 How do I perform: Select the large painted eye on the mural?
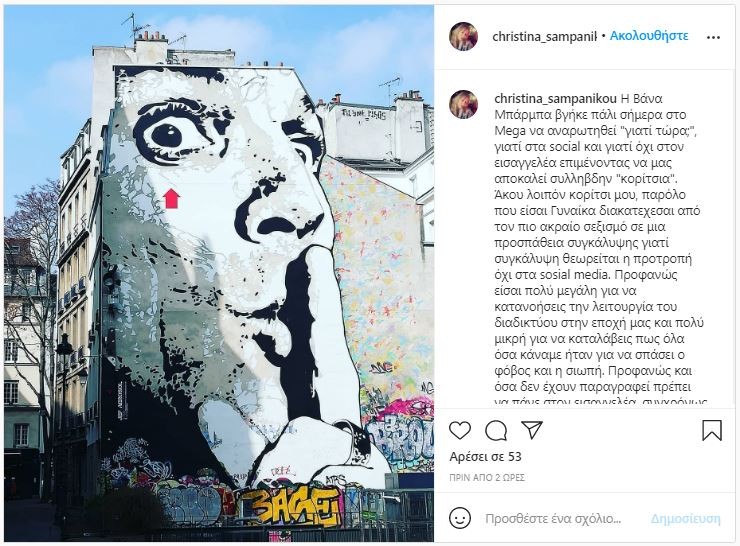(x=168, y=136)
